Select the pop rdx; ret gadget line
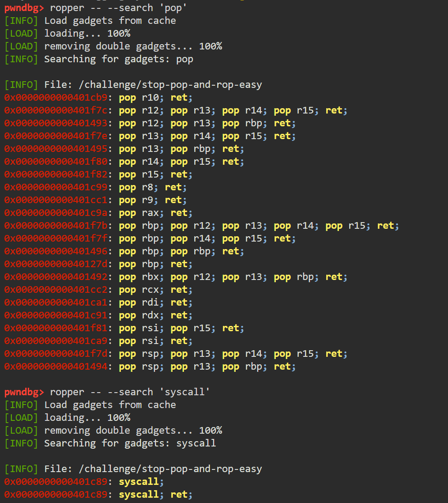448x503 pixels. pos(98,315)
